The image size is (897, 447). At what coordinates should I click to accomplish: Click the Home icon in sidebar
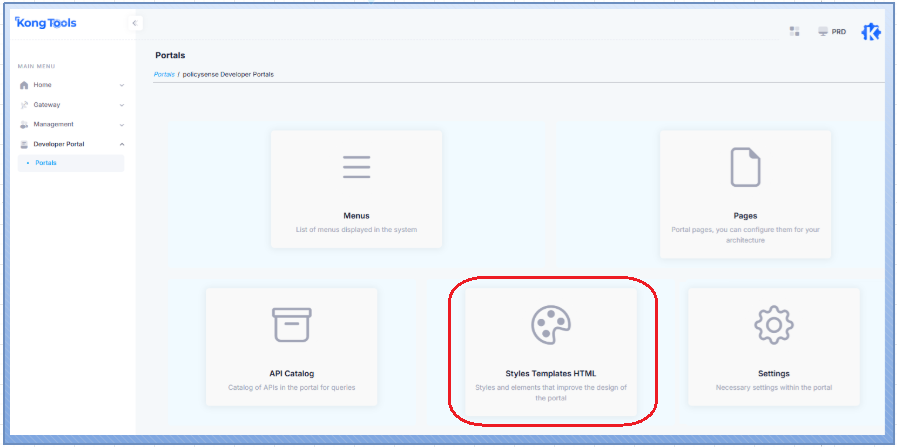click(24, 85)
